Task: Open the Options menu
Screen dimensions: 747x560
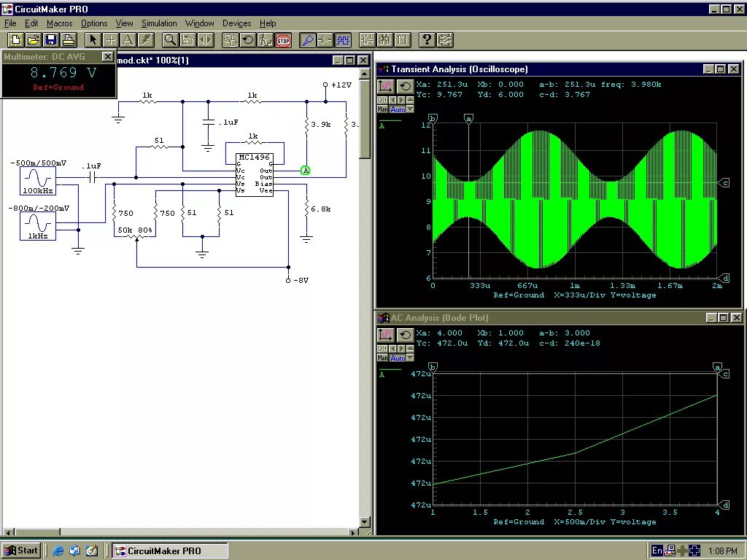Action: pyautogui.click(x=94, y=23)
